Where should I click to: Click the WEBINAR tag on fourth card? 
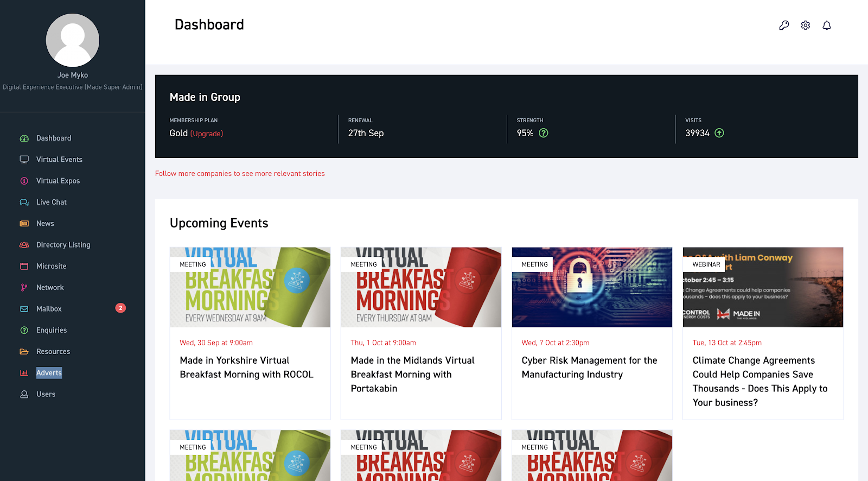(x=706, y=264)
